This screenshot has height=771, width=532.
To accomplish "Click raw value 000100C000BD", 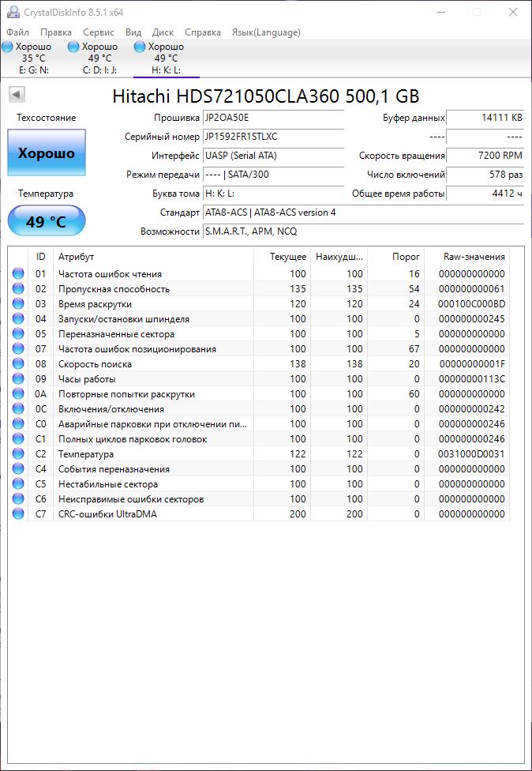I will (x=471, y=304).
